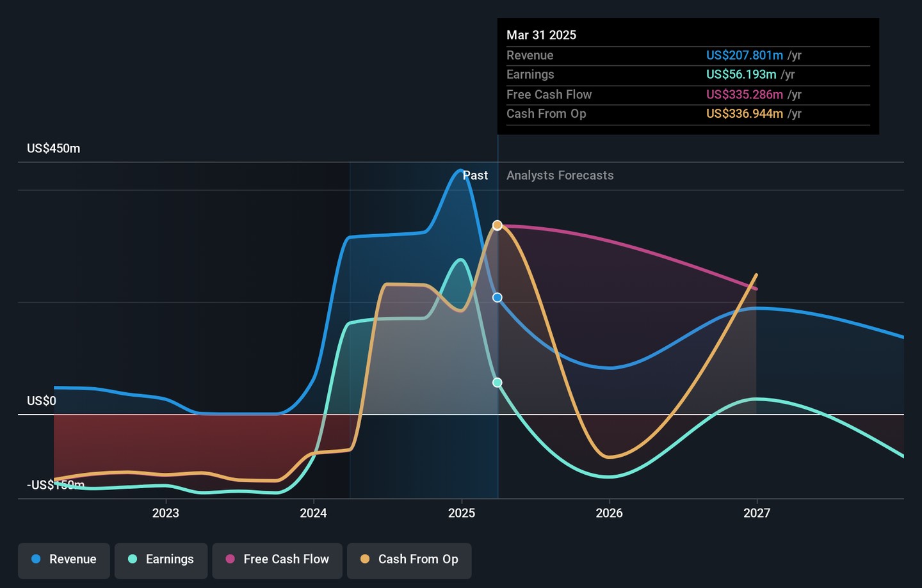Click the Mar 31 2025 tooltip header
Viewport: 922px width, 588px height.
point(542,35)
